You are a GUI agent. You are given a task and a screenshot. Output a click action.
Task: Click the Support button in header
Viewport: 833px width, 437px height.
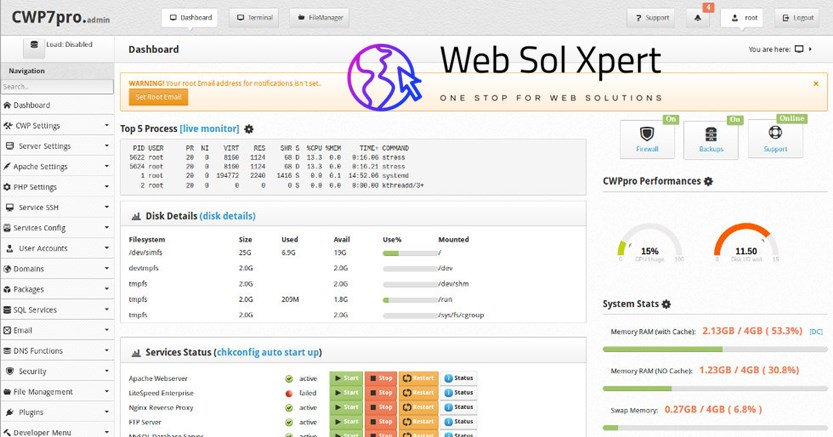point(651,18)
